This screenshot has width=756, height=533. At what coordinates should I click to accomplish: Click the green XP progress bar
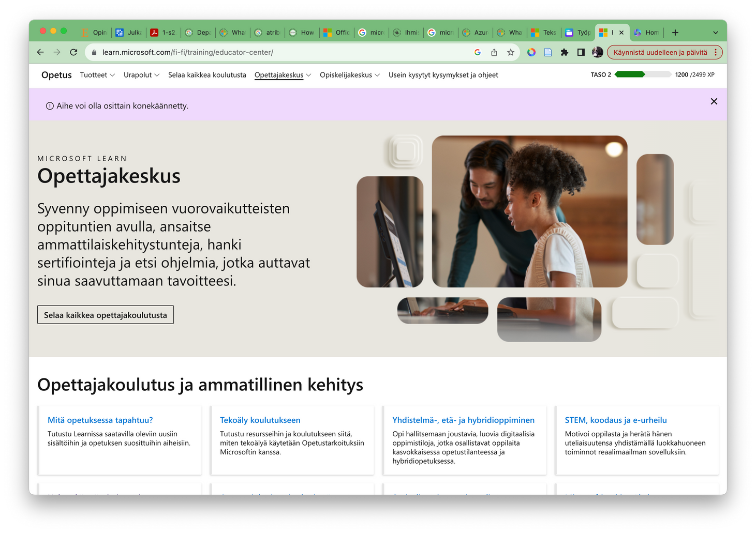coord(643,74)
